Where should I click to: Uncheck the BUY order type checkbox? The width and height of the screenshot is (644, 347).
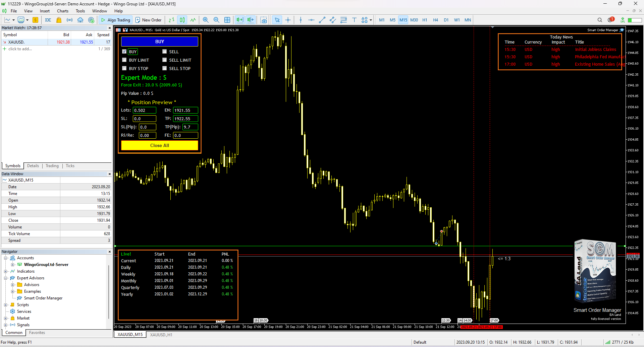[x=124, y=52]
